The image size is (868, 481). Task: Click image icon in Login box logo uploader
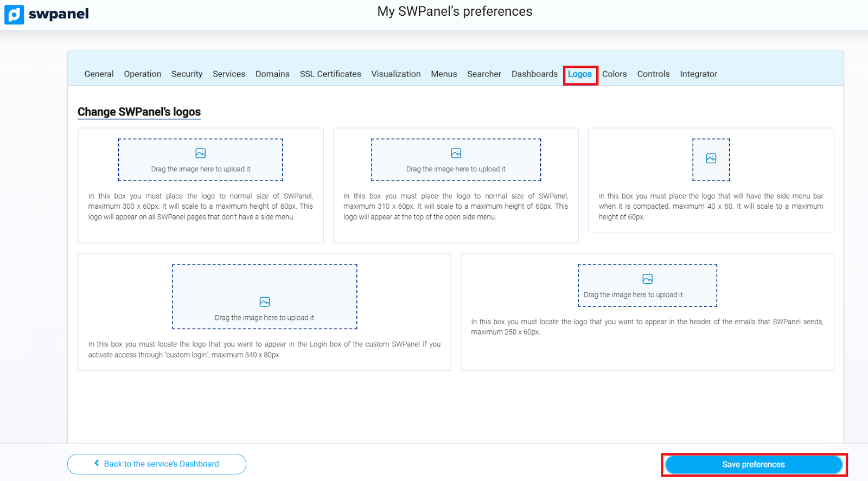click(264, 302)
